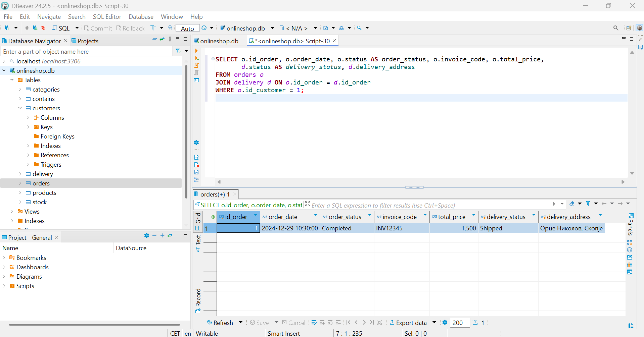This screenshot has width=644, height=337.
Task: Expand the delivery table node
Action: [20, 174]
